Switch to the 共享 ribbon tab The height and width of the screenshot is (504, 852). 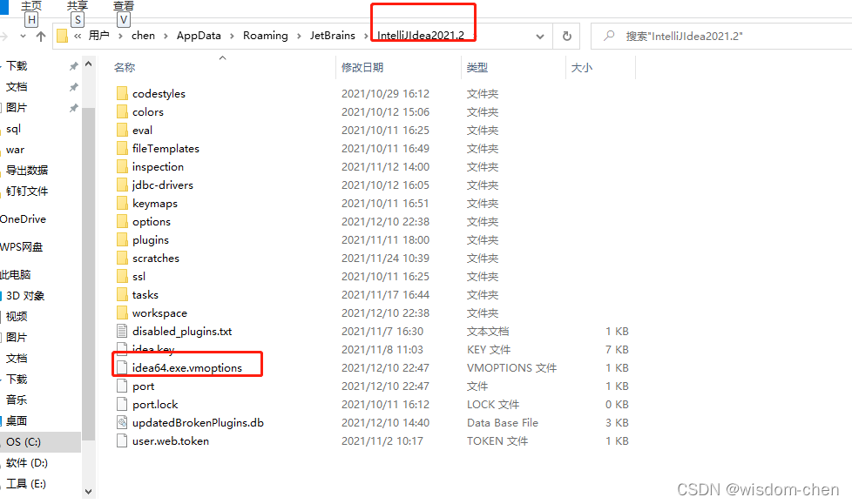tap(78, 7)
